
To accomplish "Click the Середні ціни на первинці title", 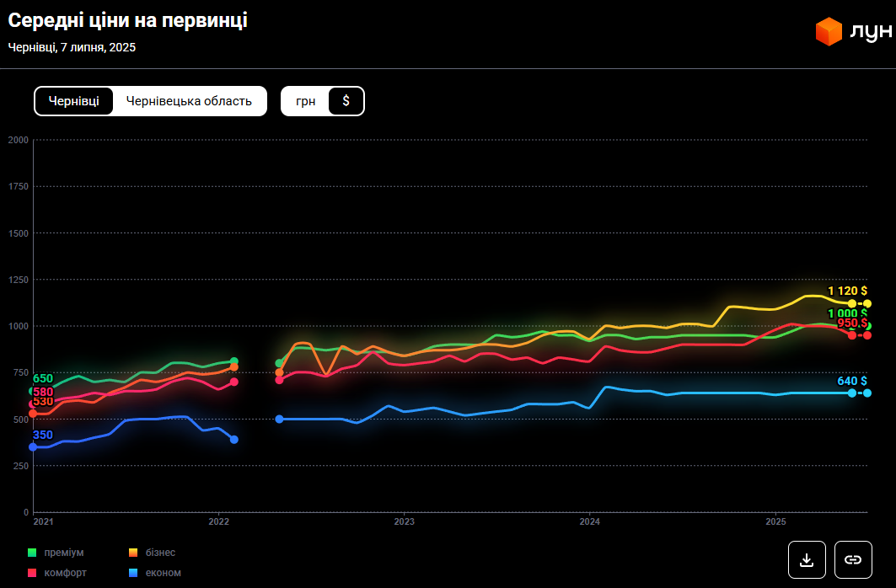I will click(x=128, y=21).
